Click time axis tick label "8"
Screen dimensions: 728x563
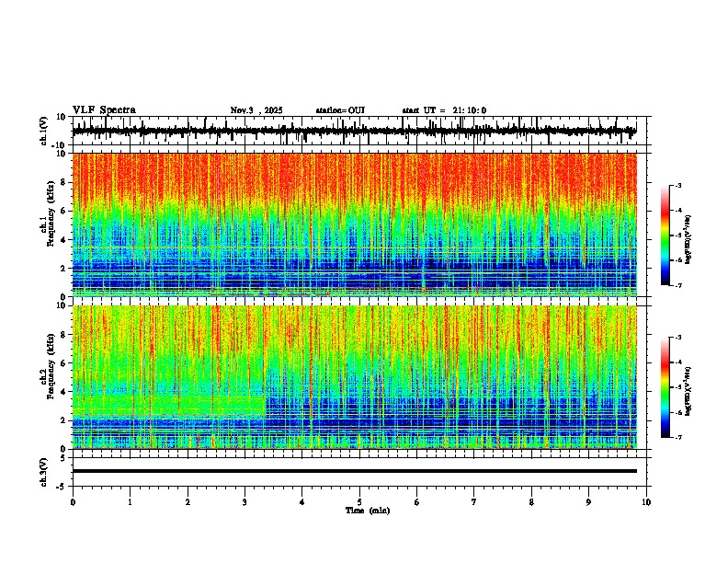click(531, 502)
